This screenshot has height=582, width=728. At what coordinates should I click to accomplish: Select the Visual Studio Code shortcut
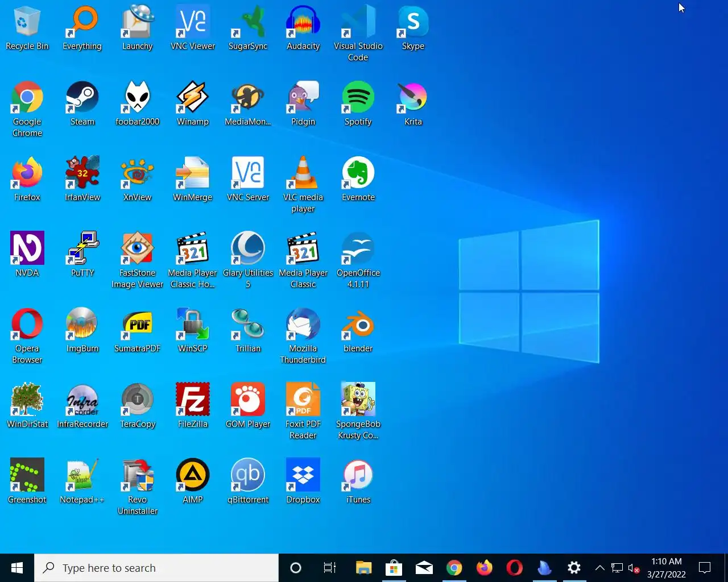[x=358, y=33]
